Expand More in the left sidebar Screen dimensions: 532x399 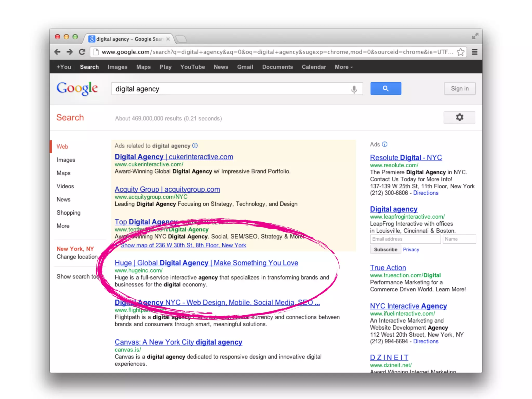tap(63, 226)
